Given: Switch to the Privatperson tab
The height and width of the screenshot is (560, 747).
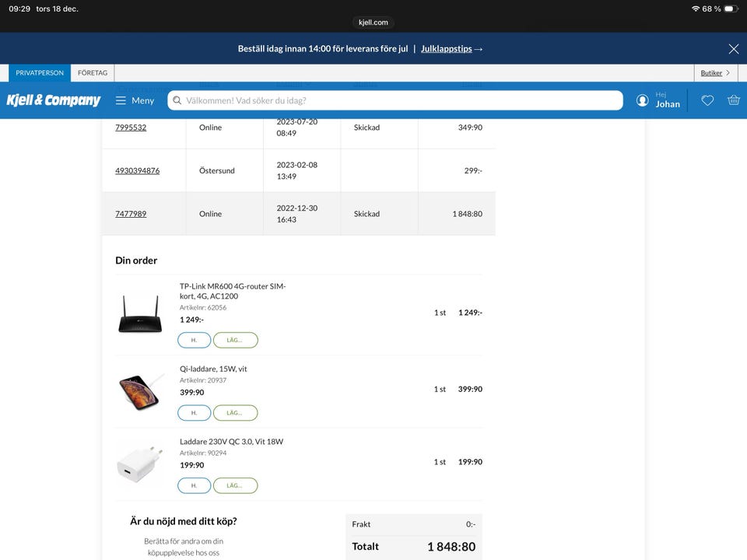Looking at the screenshot, I should point(40,72).
